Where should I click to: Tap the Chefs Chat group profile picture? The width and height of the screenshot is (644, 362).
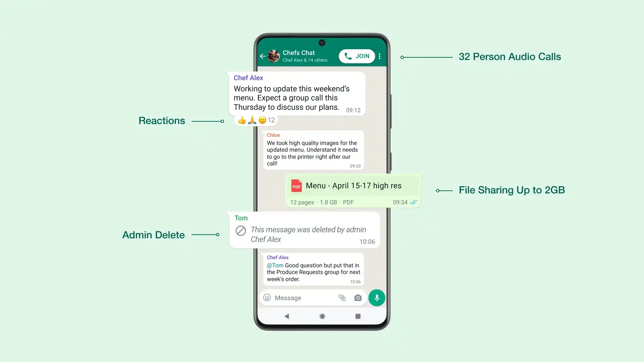(x=273, y=56)
